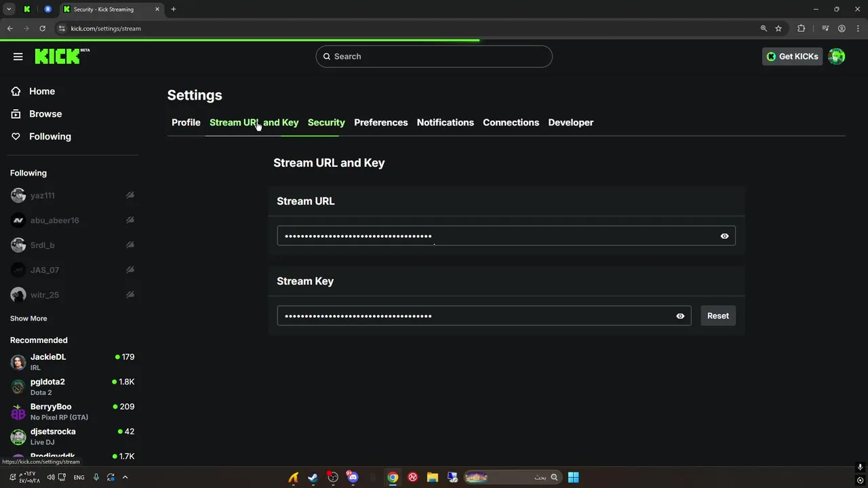
Task: Click the taskbar search box
Action: click(x=512, y=477)
